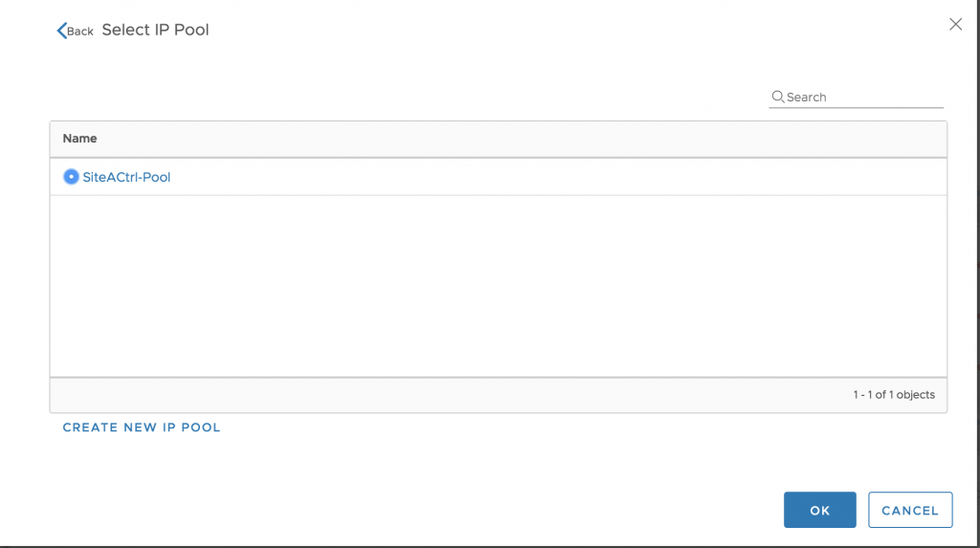The image size is (980, 548).
Task: Click the Back chevron arrow icon
Action: pyautogui.click(x=61, y=31)
